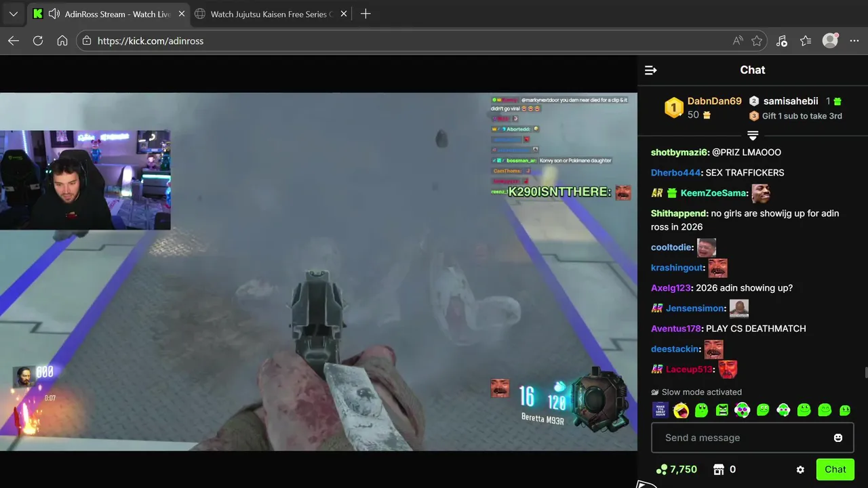Click Axelg123's chat username
This screenshot has height=488, width=868.
pyautogui.click(x=671, y=288)
